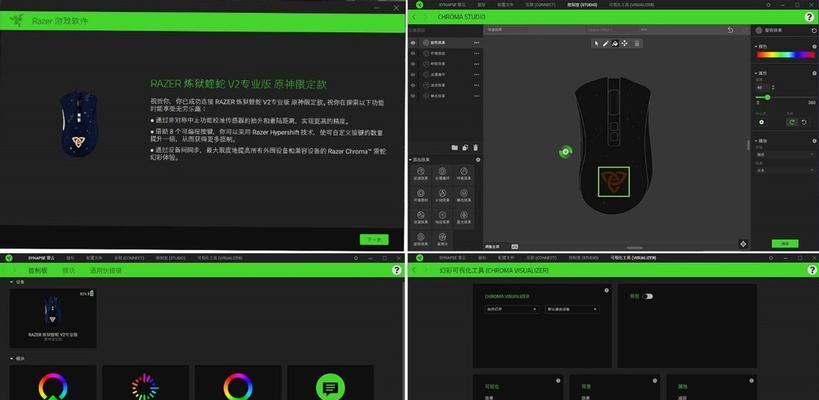Open STUDIO tab in dashboard window nav
819x400 pixels.
(x=171, y=258)
